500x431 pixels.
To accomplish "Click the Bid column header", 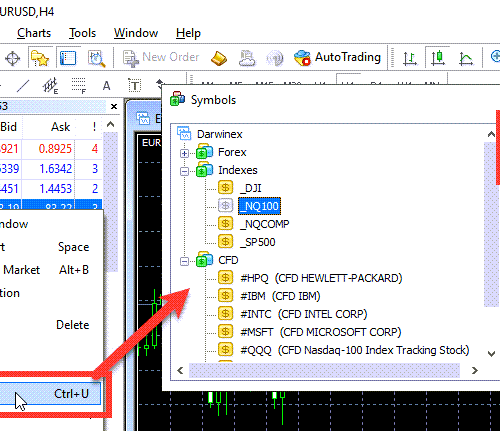I will [x=9, y=127].
